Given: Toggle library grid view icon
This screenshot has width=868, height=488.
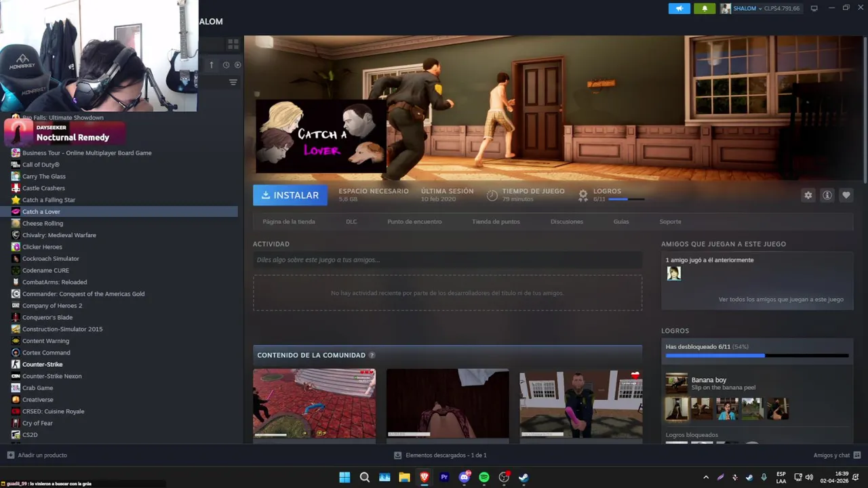Looking at the screenshot, I should pyautogui.click(x=233, y=44).
